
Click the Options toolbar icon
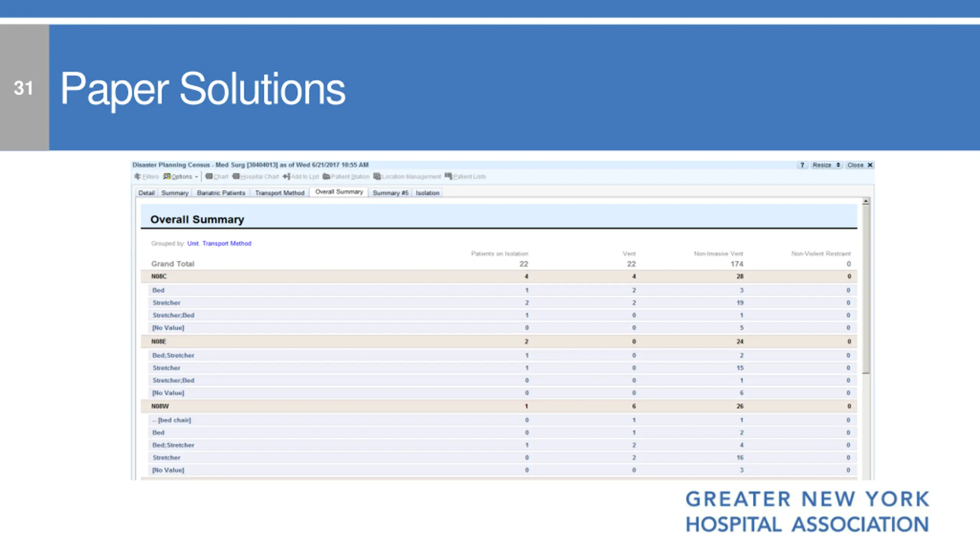coord(167,176)
